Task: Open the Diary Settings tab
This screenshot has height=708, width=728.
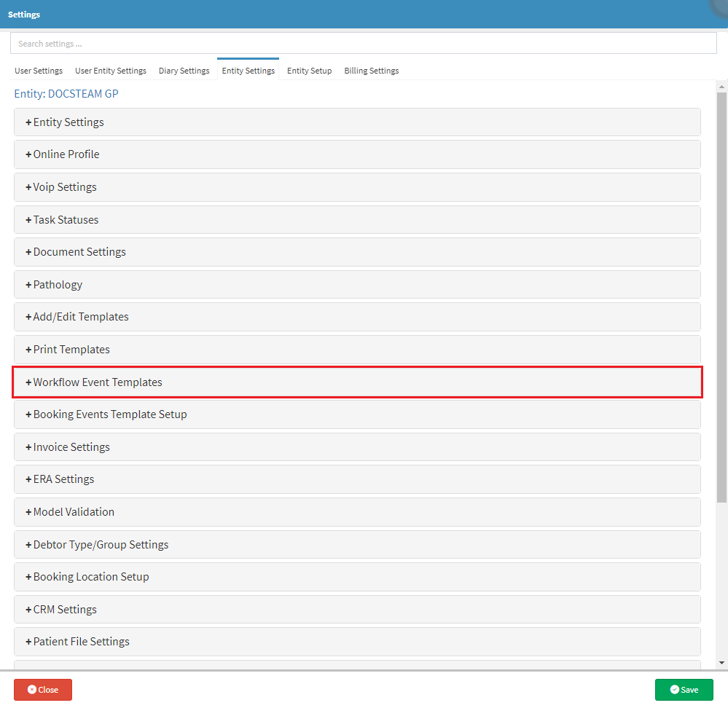Action: [184, 71]
